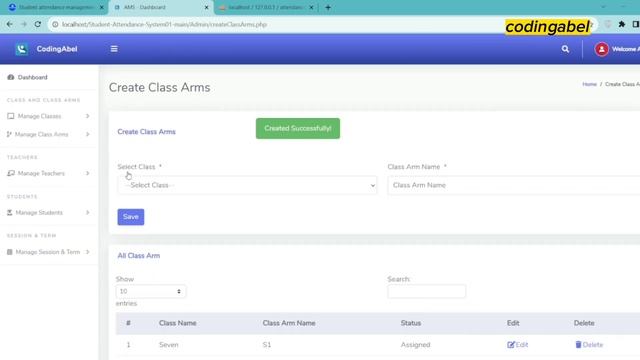Click the Created Successfully alert

tap(298, 129)
